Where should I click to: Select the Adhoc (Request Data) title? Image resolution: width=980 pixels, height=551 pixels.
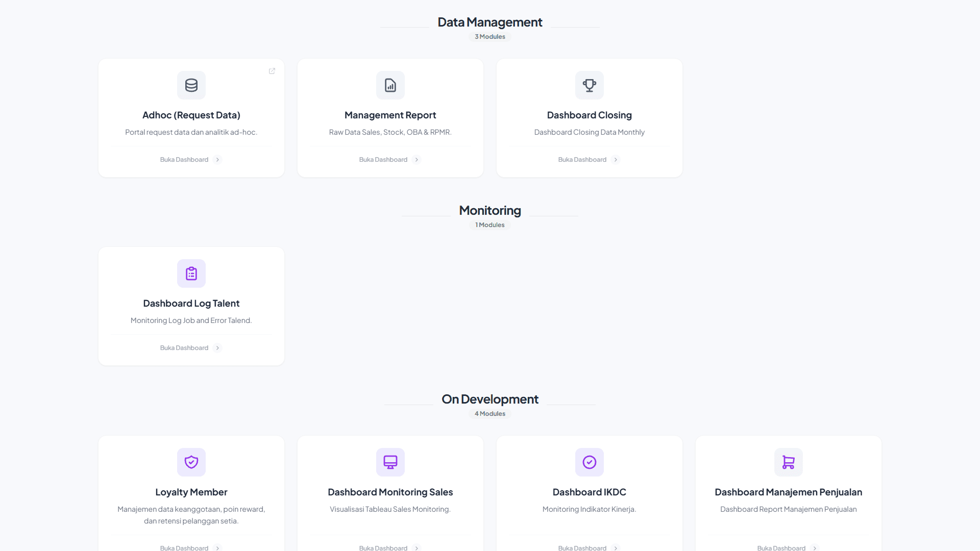coord(191,115)
